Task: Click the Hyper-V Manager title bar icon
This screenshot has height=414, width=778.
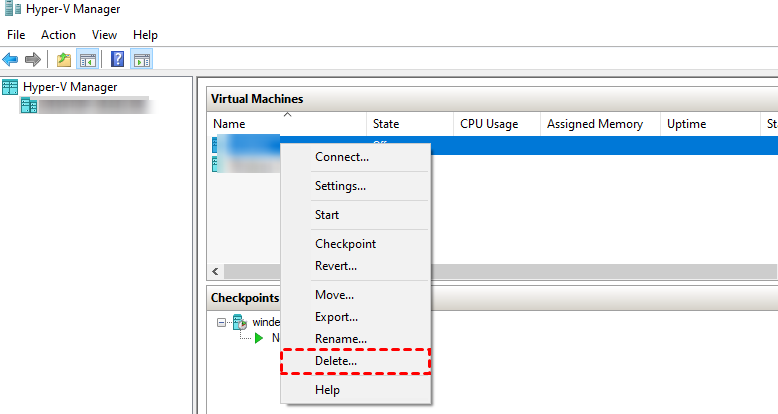Action: coord(13,8)
